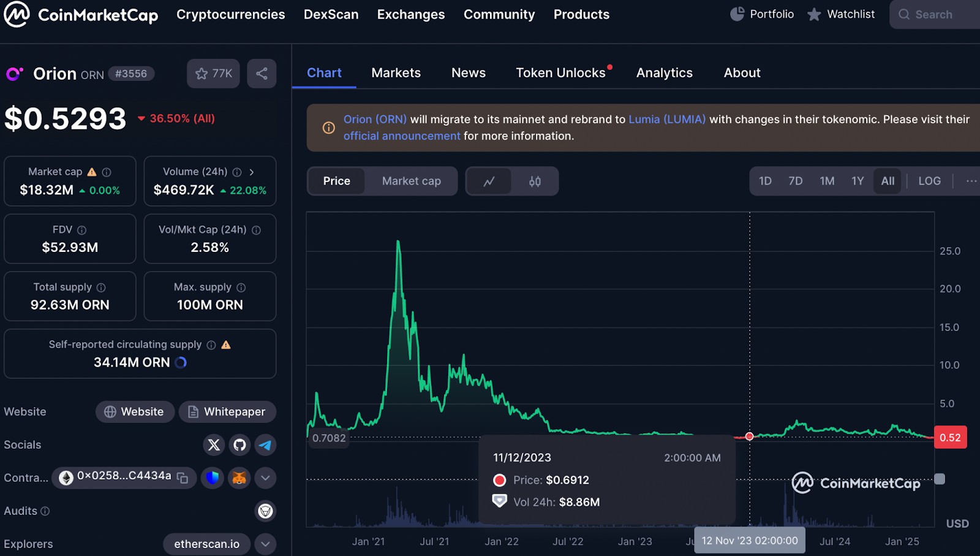Open the Exchanges menu
The image size is (980, 556).
411,14
